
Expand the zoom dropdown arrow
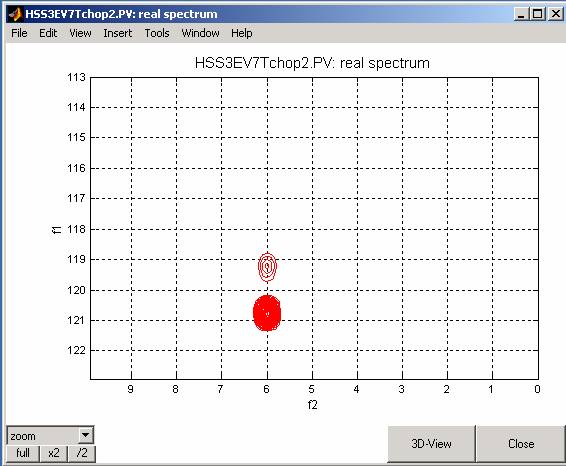pyautogui.click(x=86, y=435)
